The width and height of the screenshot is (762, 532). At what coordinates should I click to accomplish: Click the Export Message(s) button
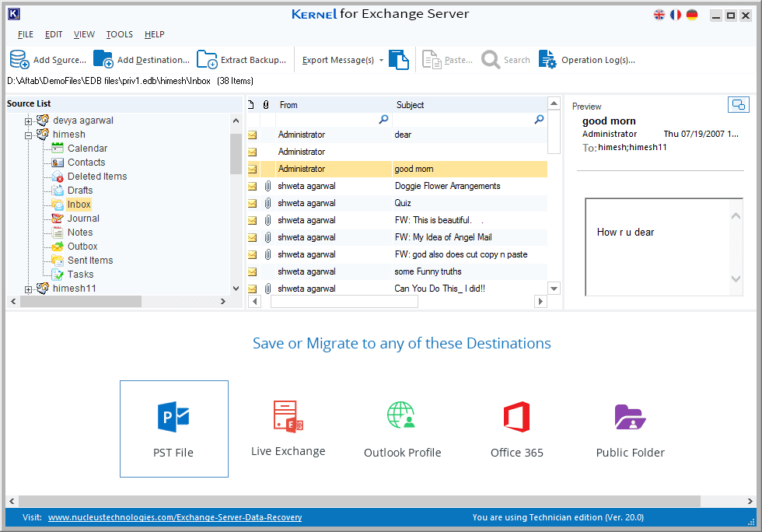(x=337, y=61)
